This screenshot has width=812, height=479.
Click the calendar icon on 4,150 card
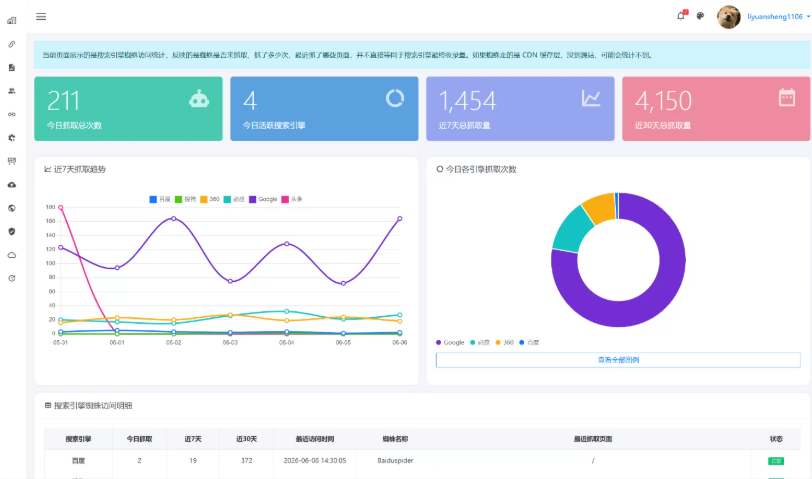tap(787, 97)
